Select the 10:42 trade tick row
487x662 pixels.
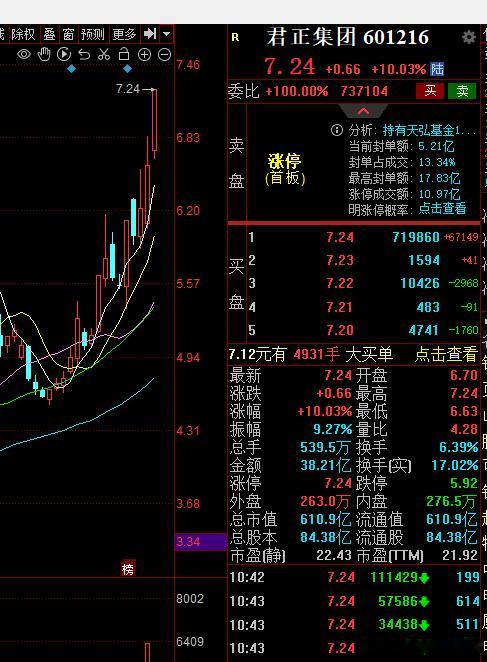[354, 577]
